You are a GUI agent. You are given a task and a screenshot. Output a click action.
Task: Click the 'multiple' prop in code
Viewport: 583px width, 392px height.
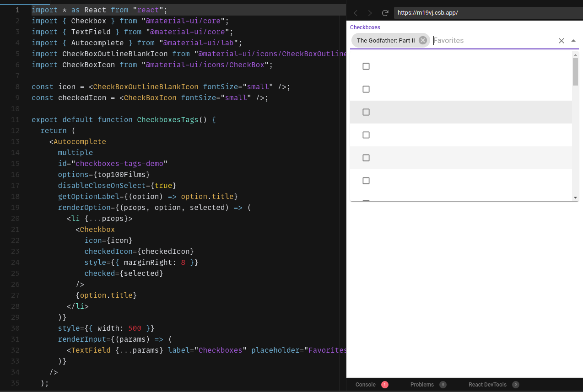76,153
